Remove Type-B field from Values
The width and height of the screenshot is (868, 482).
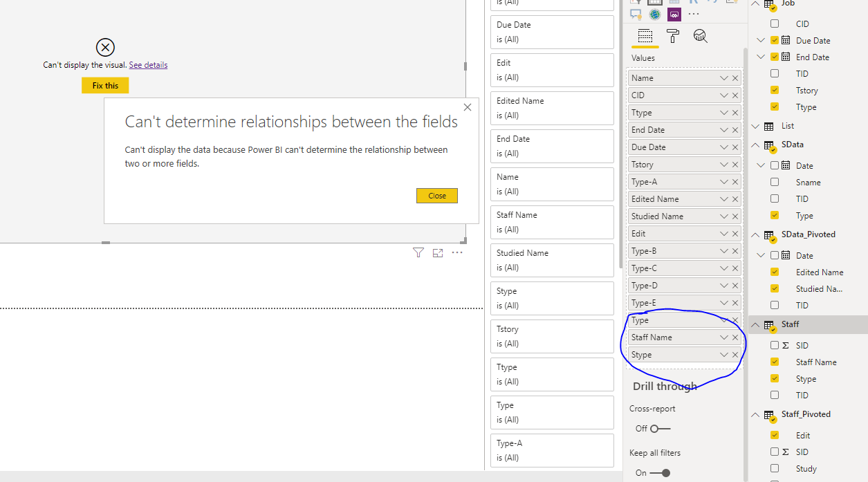[735, 251]
